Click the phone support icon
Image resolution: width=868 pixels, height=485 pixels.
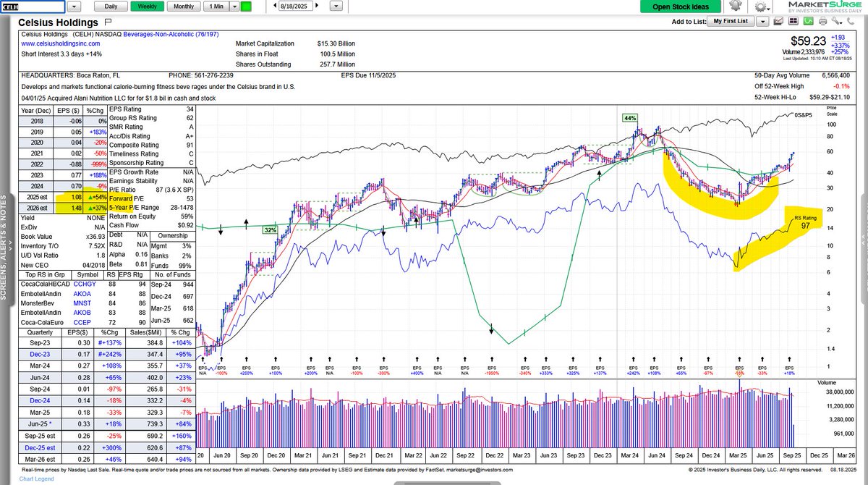click(851, 21)
